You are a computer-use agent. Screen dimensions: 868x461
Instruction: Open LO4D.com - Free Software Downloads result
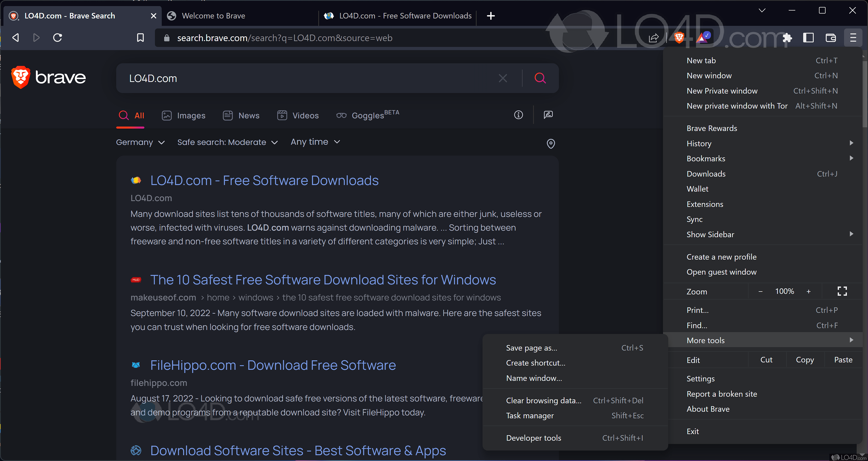point(264,180)
